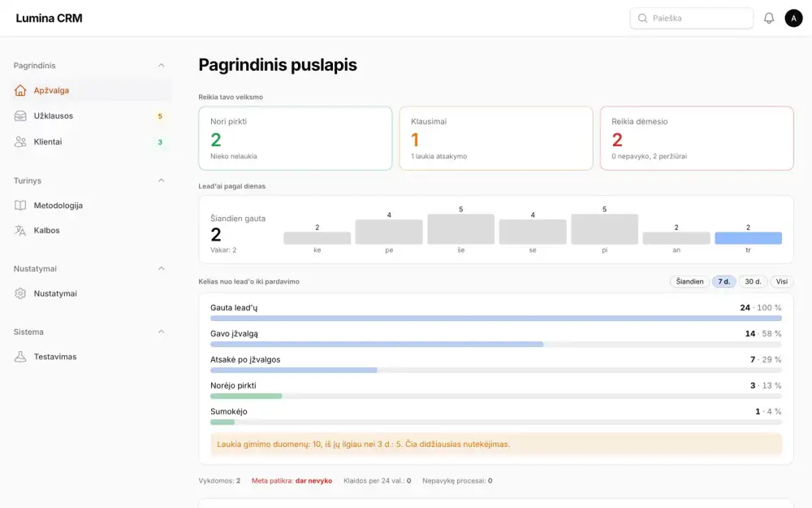Open the Reikia dėmesio card
Image resolution: width=812 pixels, height=508 pixels.
(697, 138)
